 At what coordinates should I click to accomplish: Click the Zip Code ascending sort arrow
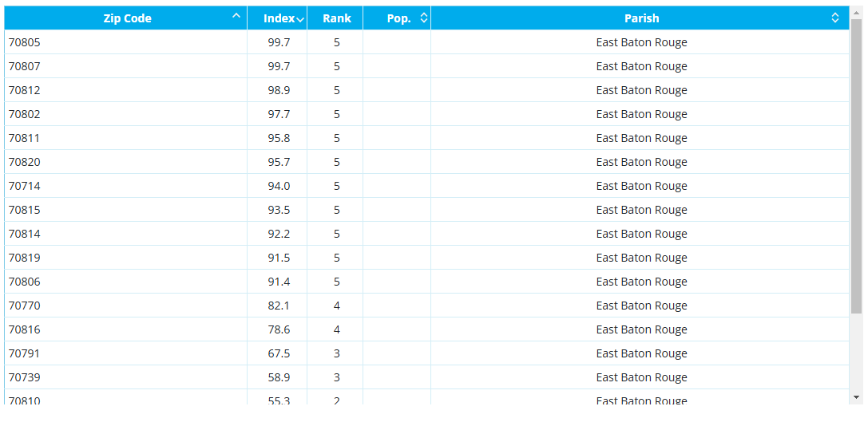pos(236,15)
